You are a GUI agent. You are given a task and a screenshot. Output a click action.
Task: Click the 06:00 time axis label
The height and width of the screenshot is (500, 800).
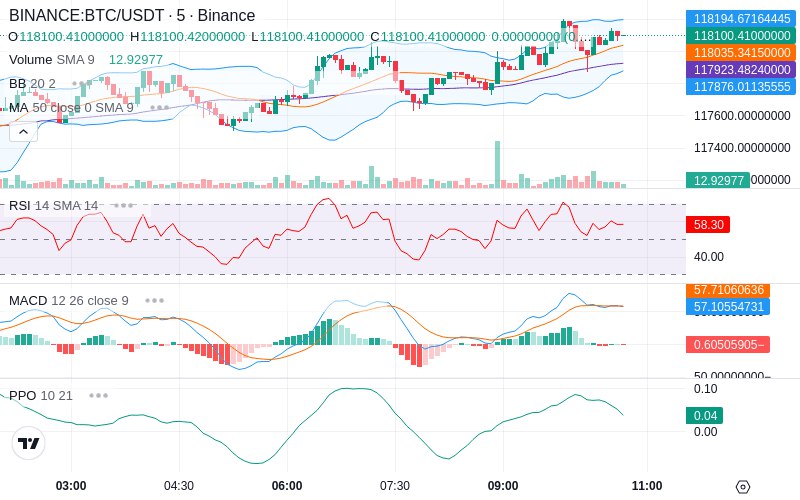(287, 486)
